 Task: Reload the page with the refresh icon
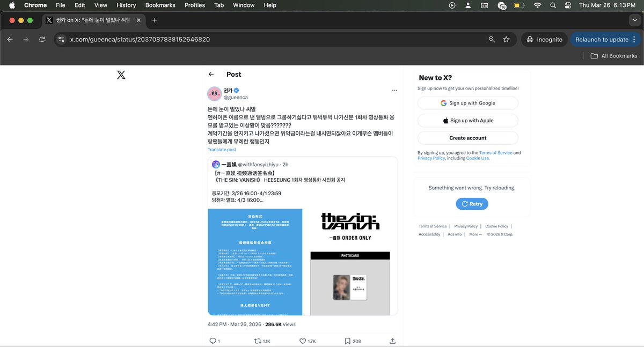(42, 39)
